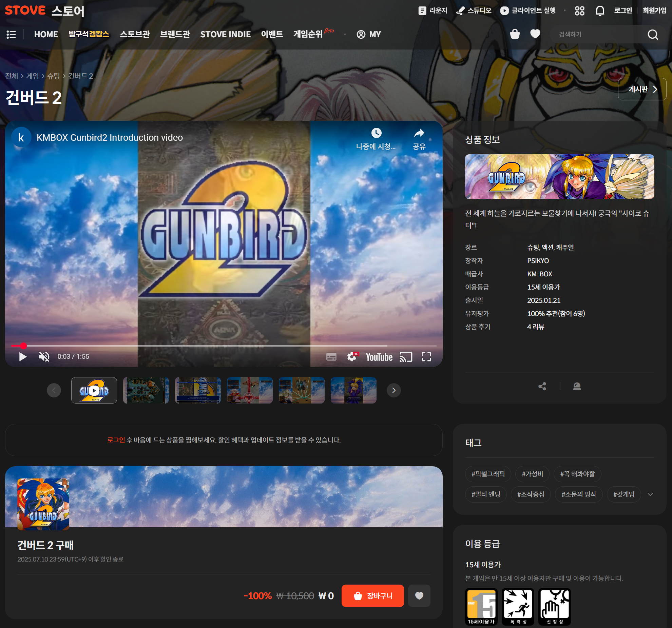The width and height of the screenshot is (672, 628).
Task: Click 로그인 in the top header
Action: [x=623, y=11]
